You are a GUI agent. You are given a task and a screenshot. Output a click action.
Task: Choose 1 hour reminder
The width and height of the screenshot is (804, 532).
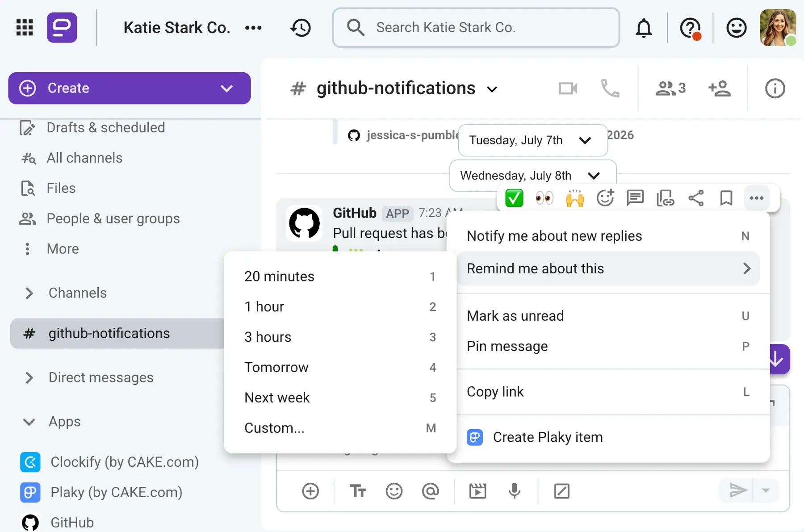coord(340,307)
